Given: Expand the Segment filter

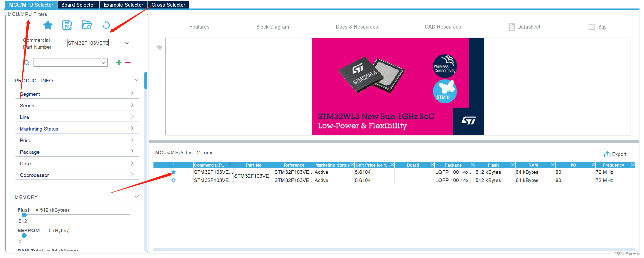Looking at the screenshot, I should point(132,93).
